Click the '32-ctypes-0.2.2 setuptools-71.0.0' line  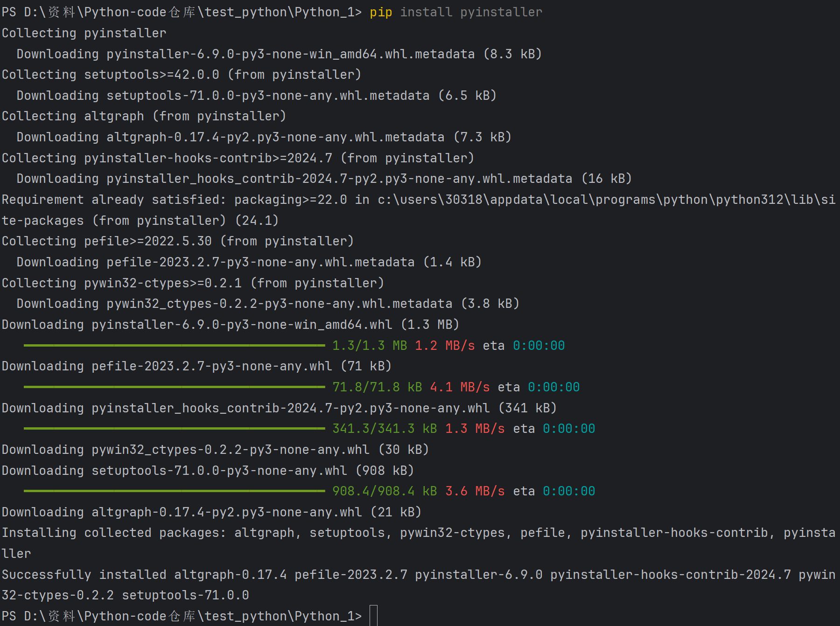point(125,595)
